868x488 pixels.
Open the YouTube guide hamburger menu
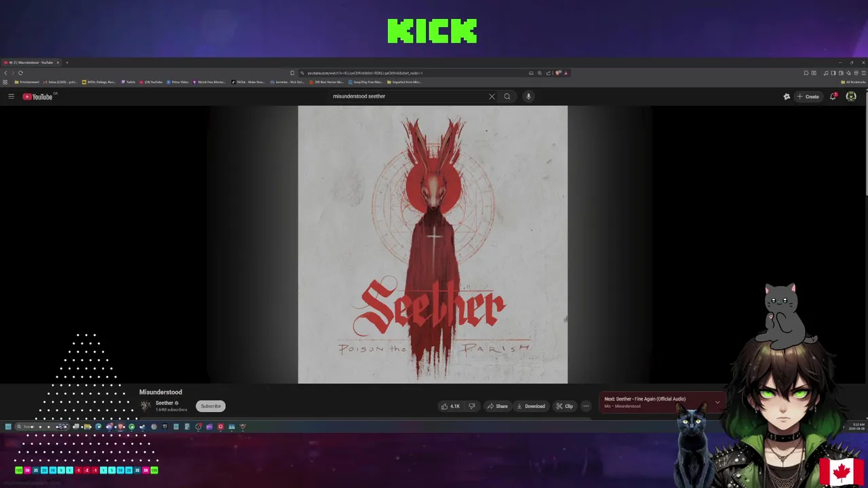coord(11,96)
